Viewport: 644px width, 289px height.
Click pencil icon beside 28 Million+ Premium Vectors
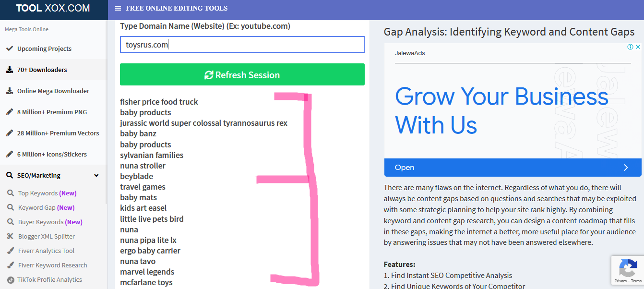pyautogui.click(x=9, y=133)
